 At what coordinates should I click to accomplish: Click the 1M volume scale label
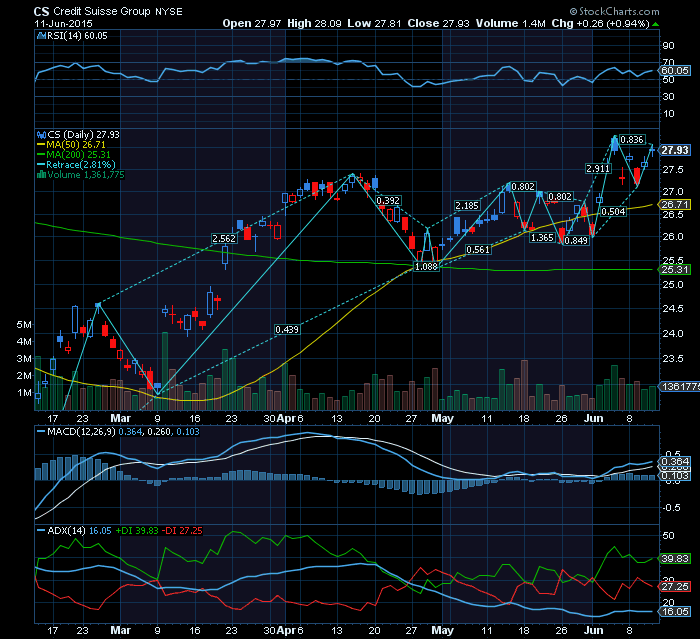24,393
